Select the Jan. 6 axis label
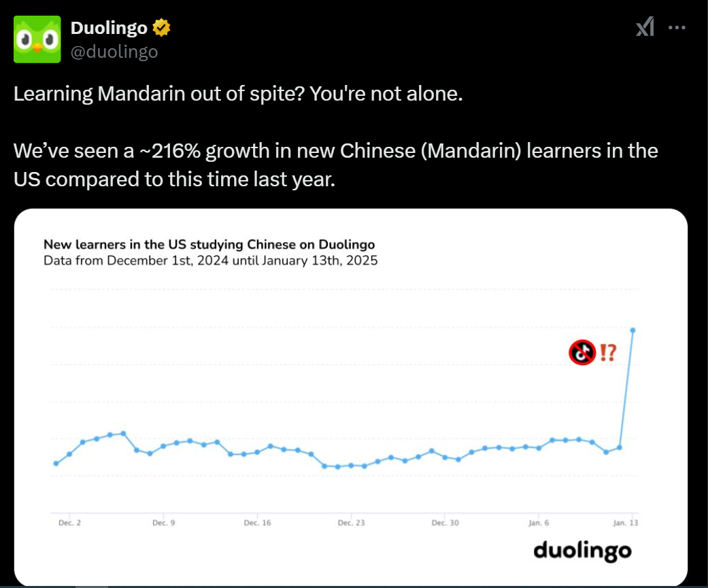 coord(538,523)
